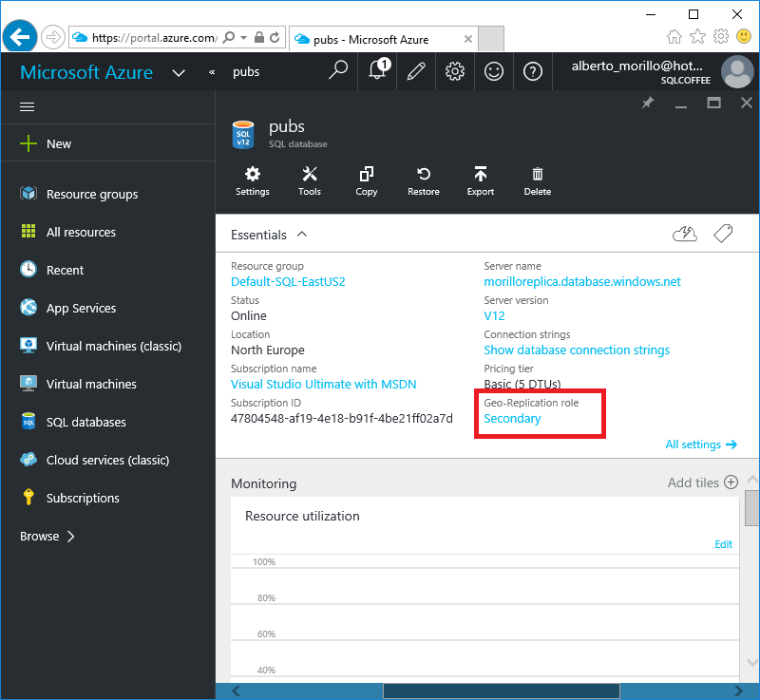
Task: Click the horizontal scrollbar right arrow
Action: click(x=738, y=691)
